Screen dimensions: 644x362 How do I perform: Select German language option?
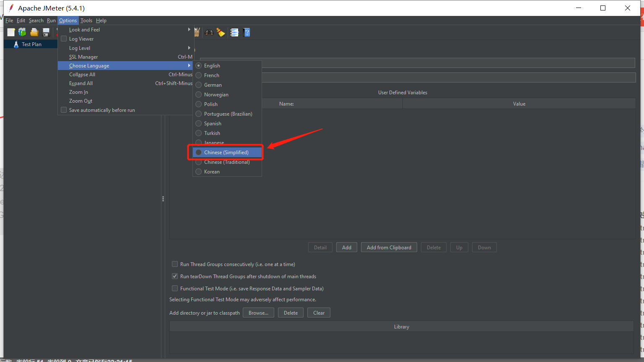(227, 85)
